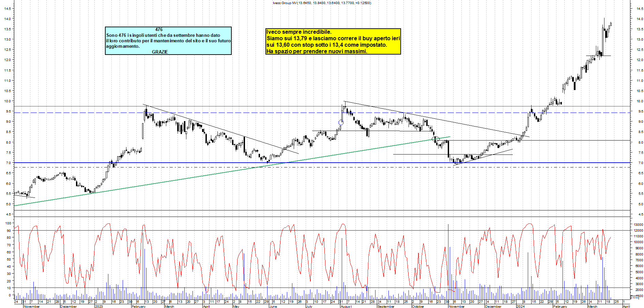
Task: Select the '476' heading in the cyan box
Action: (x=159, y=30)
